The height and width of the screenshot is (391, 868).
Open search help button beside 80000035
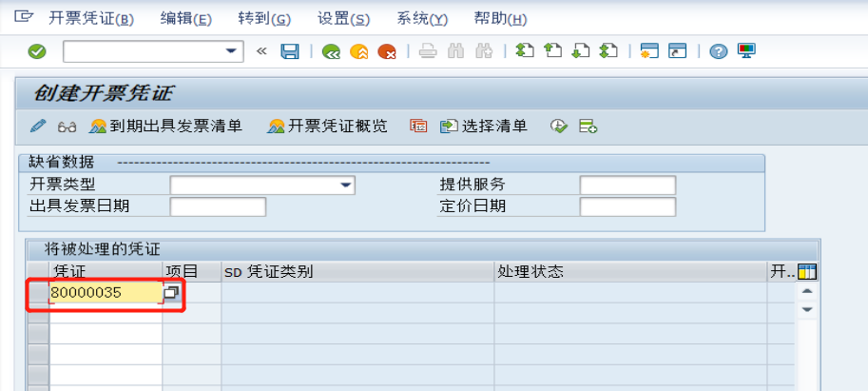pos(172,292)
